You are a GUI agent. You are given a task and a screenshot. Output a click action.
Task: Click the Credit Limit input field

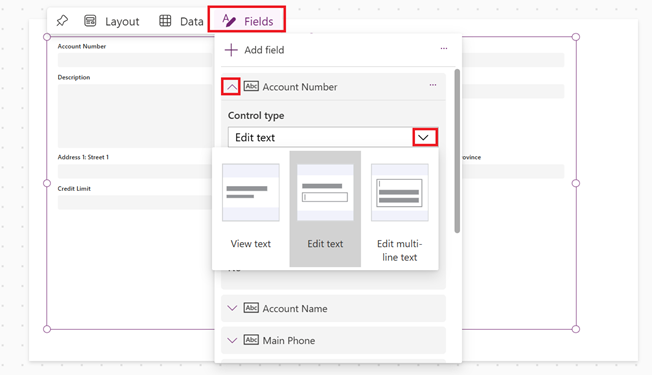coord(136,202)
